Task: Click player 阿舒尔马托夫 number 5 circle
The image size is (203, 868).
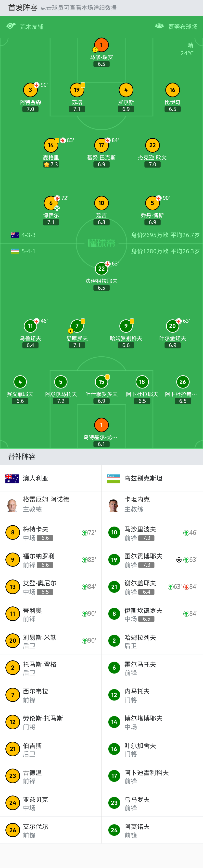Action: pos(61,382)
